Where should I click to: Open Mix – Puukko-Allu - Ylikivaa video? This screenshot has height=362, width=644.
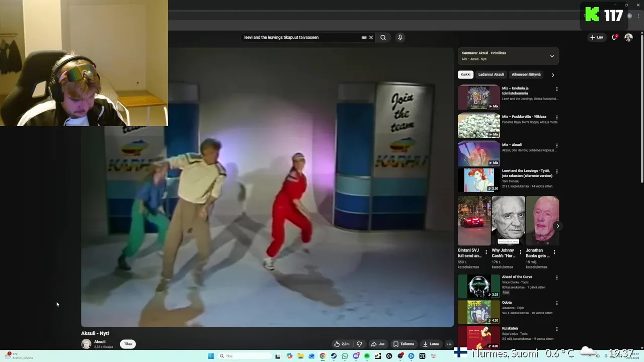pos(479,126)
